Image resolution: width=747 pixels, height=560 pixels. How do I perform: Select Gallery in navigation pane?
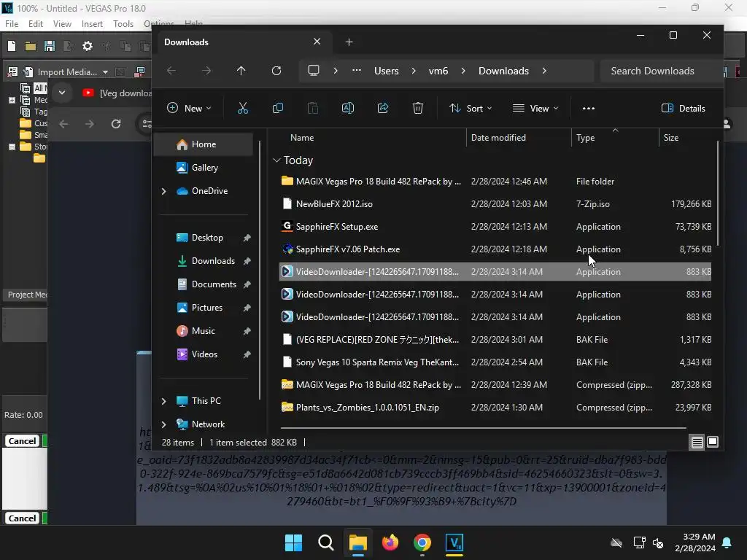coord(204,168)
